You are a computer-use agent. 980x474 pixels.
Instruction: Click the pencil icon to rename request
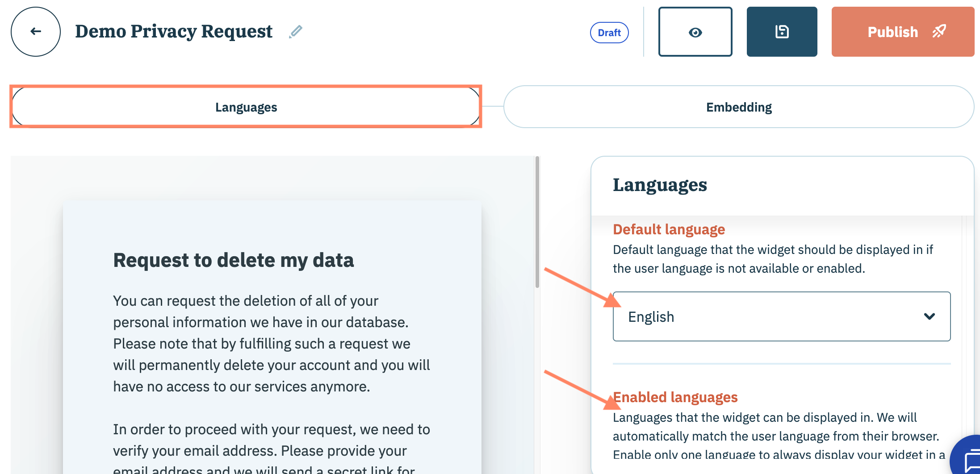tap(295, 32)
